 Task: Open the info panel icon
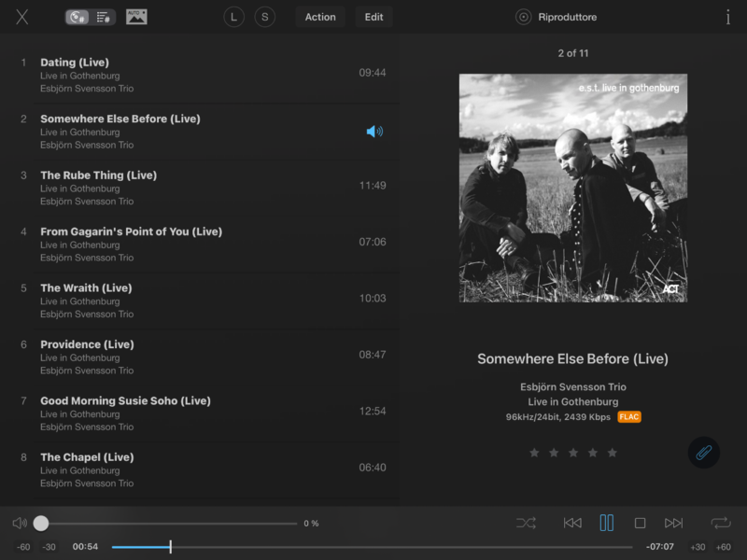click(727, 17)
